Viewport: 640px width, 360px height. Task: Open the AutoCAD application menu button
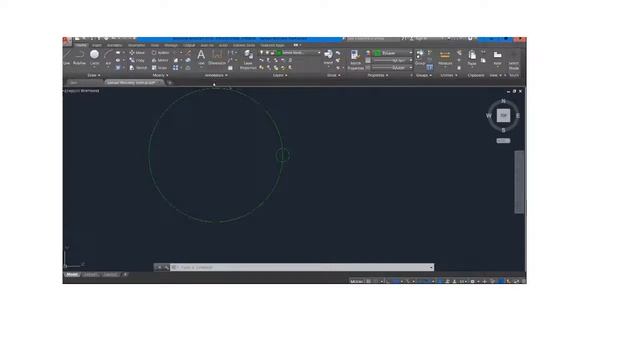pos(67,41)
